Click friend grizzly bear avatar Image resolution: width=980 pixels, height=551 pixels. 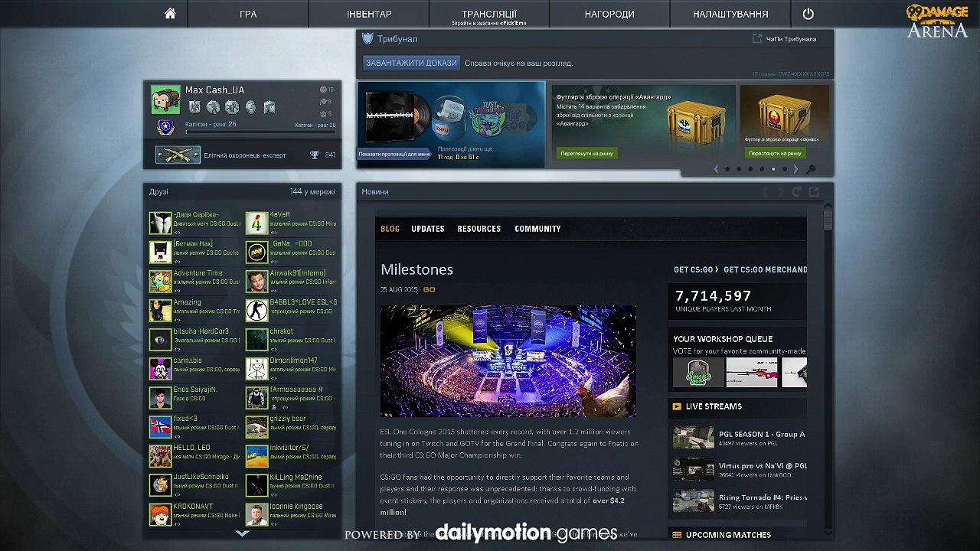click(x=256, y=426)
